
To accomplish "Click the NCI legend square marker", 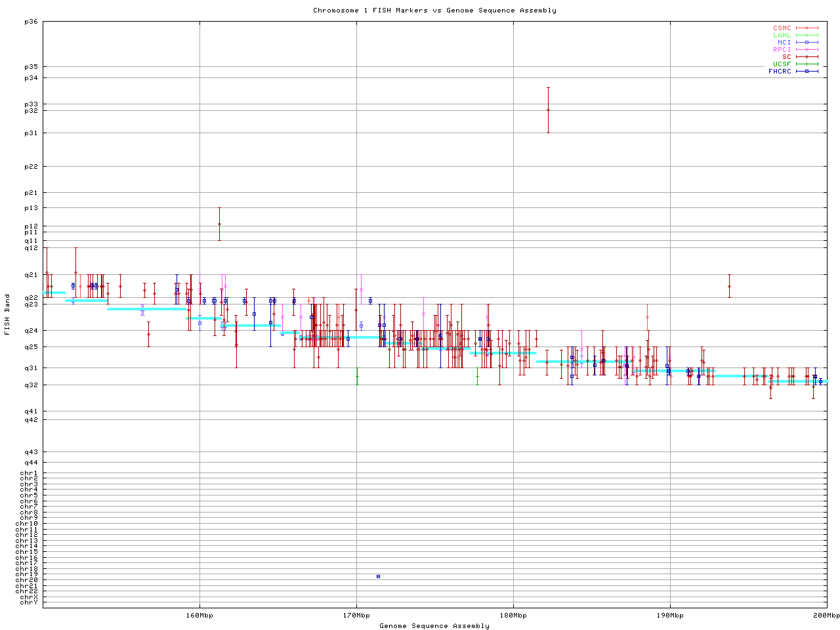I will coord(807,43).
